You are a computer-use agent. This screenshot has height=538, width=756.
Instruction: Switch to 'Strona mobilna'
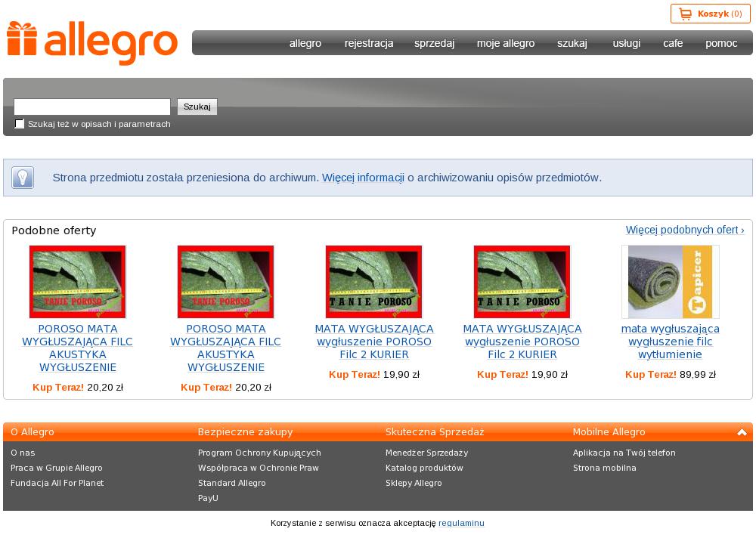tap(605, 468)
